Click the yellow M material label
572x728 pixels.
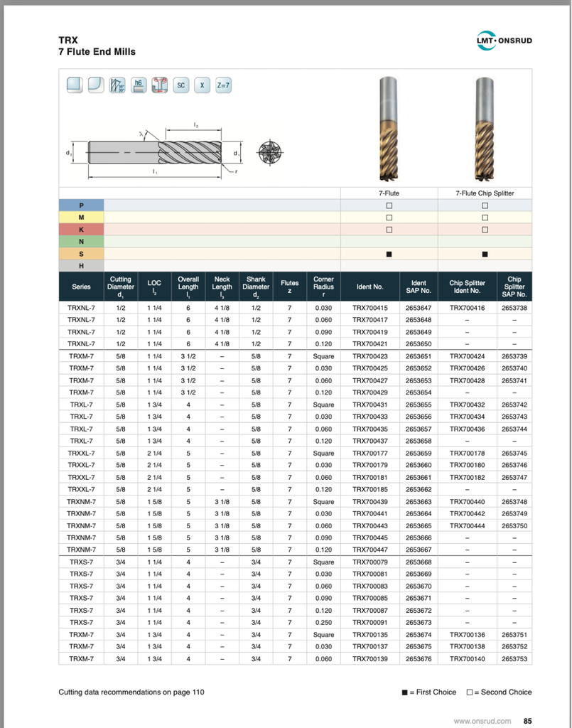click(x=81, y=218)
